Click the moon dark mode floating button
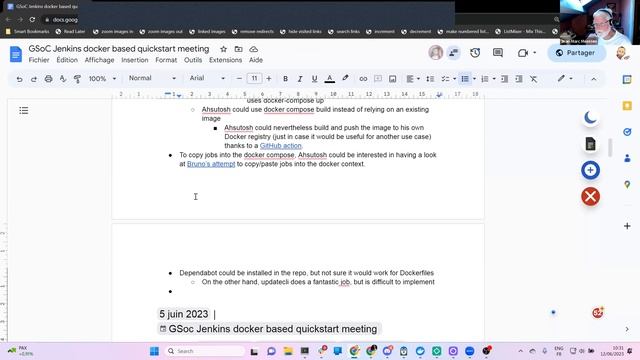 coord(590,118)
